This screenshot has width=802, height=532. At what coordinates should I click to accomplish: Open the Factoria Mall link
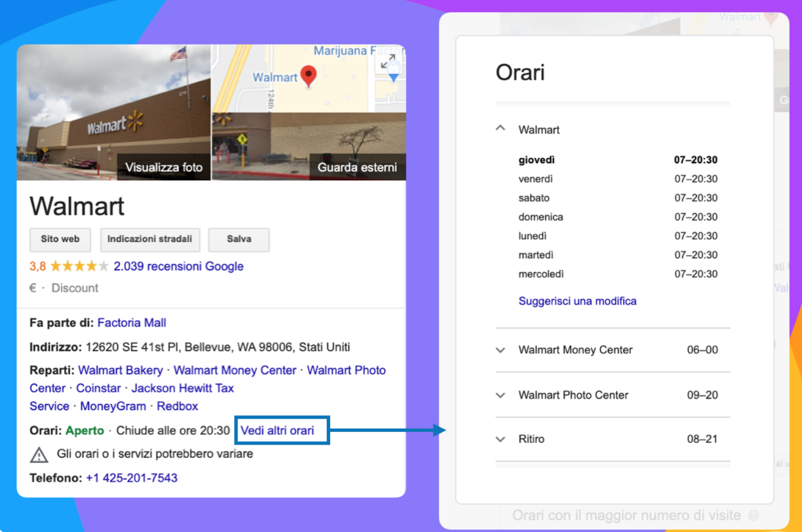click(131, 323)
